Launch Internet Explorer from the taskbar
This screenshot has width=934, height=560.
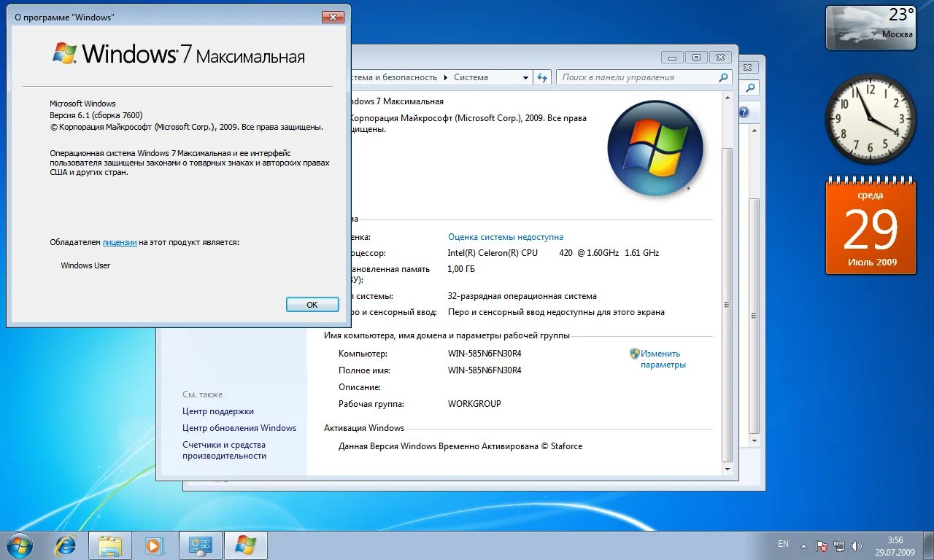[65, 545]
